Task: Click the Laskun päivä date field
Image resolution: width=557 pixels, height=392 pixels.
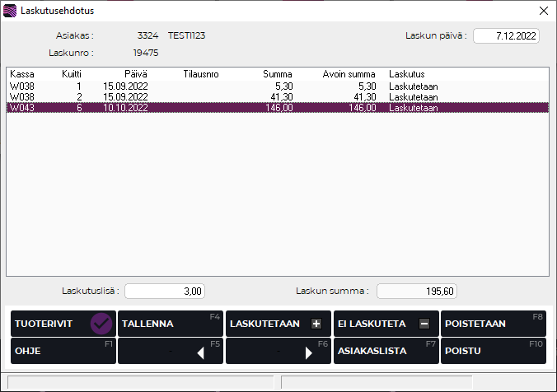Action: 506,35
